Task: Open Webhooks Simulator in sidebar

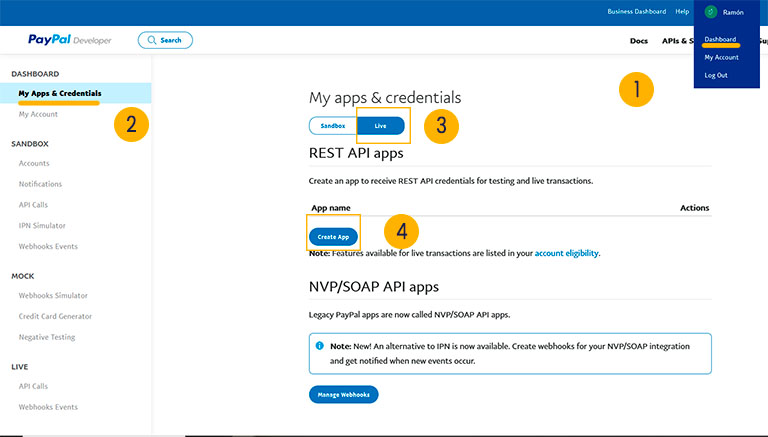Action: 53,295
